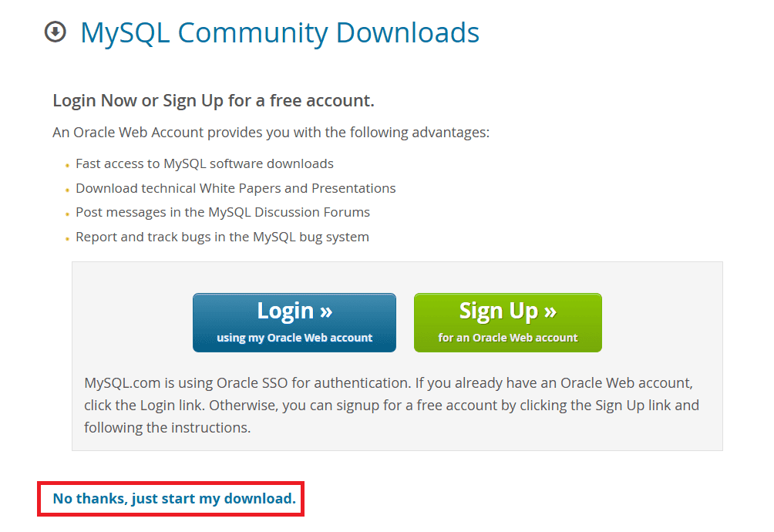Click the "for an Oracle Web account" caption
Image resolution: width=774 pixels, height=532 pixels.
tap(508, 338)
